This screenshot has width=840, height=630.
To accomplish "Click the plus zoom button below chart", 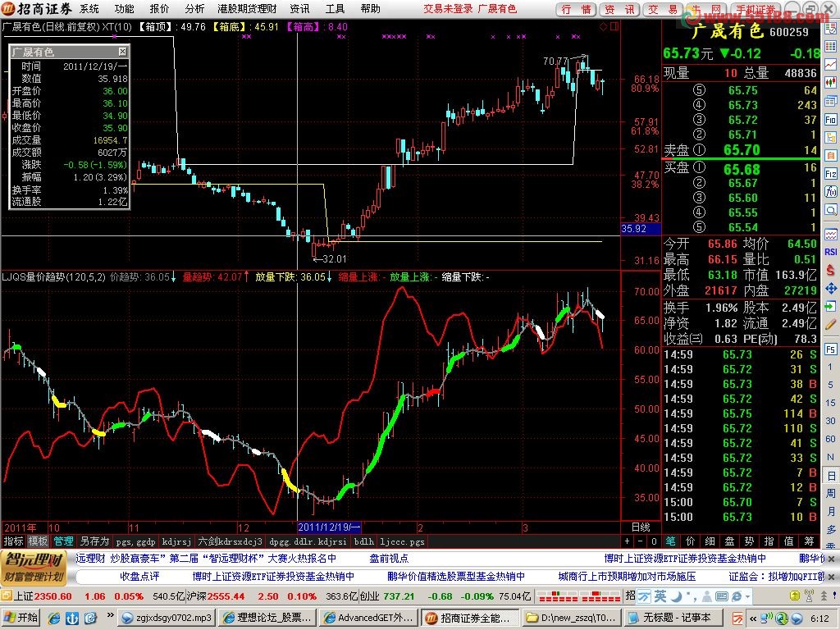I will (628, 541).
